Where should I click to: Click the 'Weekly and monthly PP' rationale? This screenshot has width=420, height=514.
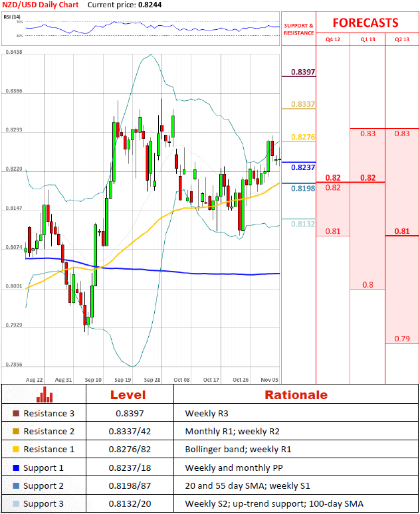point(234,468)
